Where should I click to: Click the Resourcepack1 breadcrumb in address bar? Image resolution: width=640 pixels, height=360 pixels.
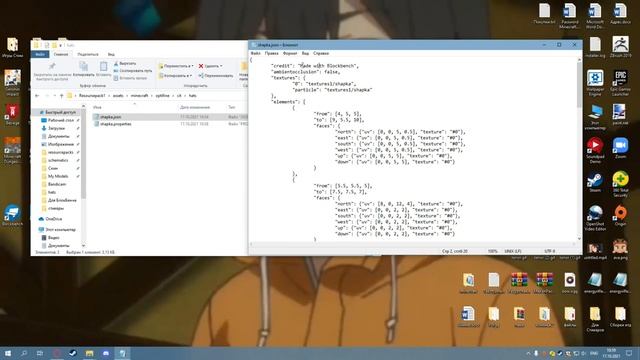(92, 96)
